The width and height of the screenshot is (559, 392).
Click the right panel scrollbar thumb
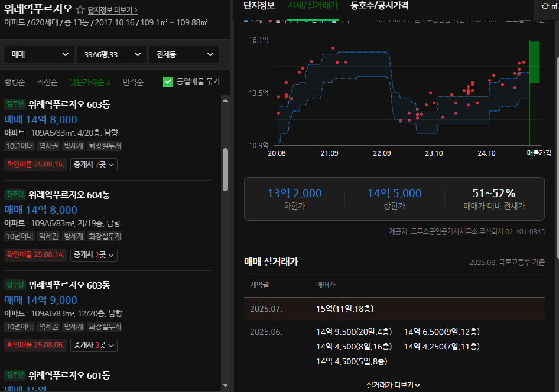pyautogui.click(x=558, y=156)
